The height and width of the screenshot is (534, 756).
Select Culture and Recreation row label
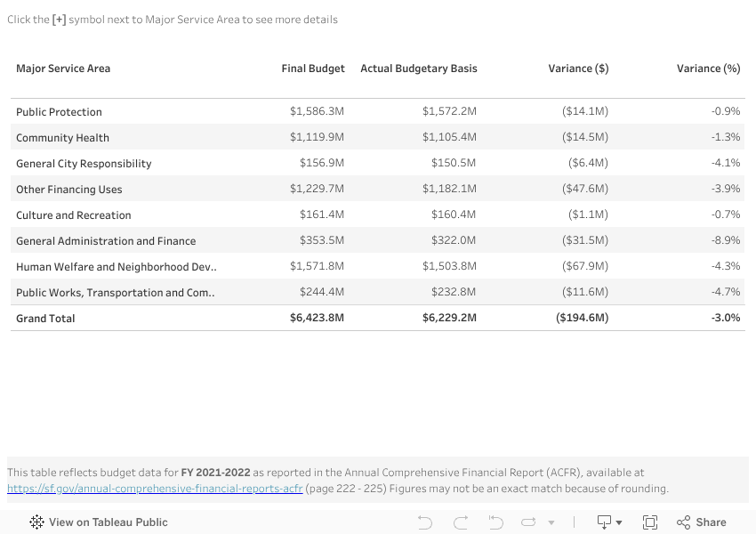tap(74, 215)
